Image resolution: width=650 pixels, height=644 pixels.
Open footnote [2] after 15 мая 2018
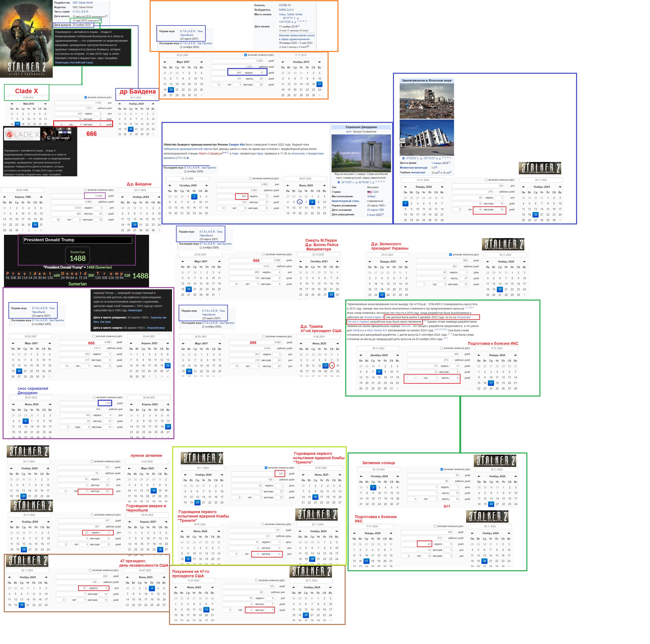pos(100,20)
